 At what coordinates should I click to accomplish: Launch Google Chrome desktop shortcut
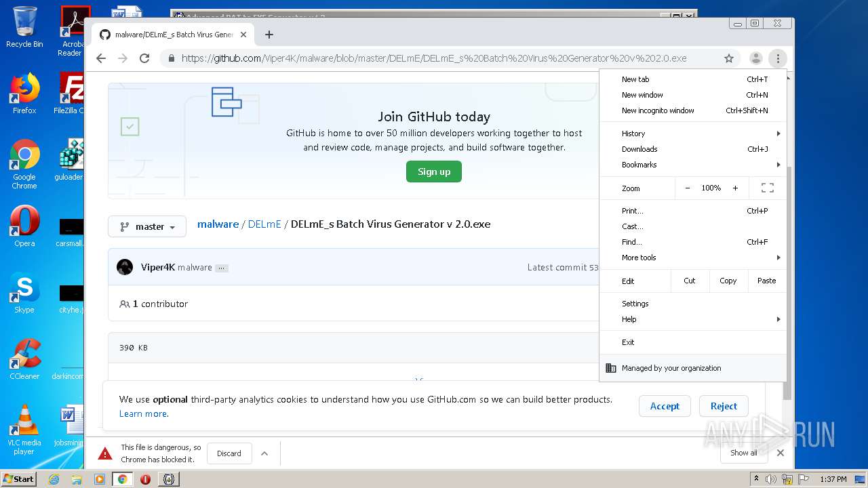tap(24, 164)
